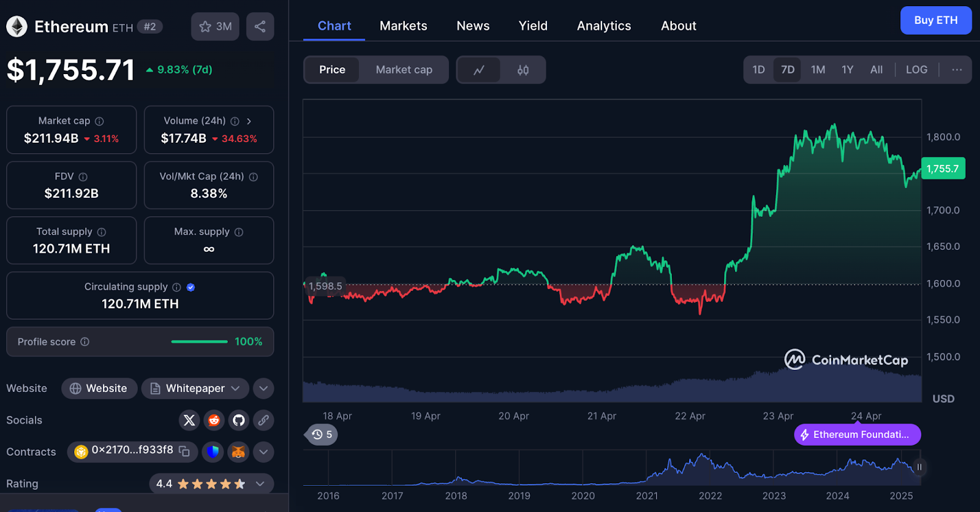Screen dimensions: 980x512
Task: Expand more contracts chevron
Action: (263, 452)
